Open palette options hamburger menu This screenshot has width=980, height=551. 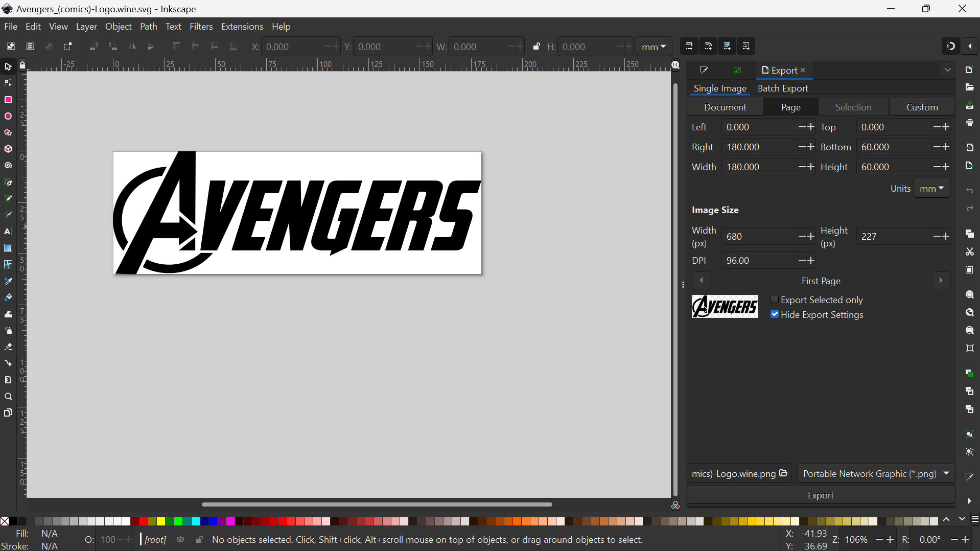[975, 519]
